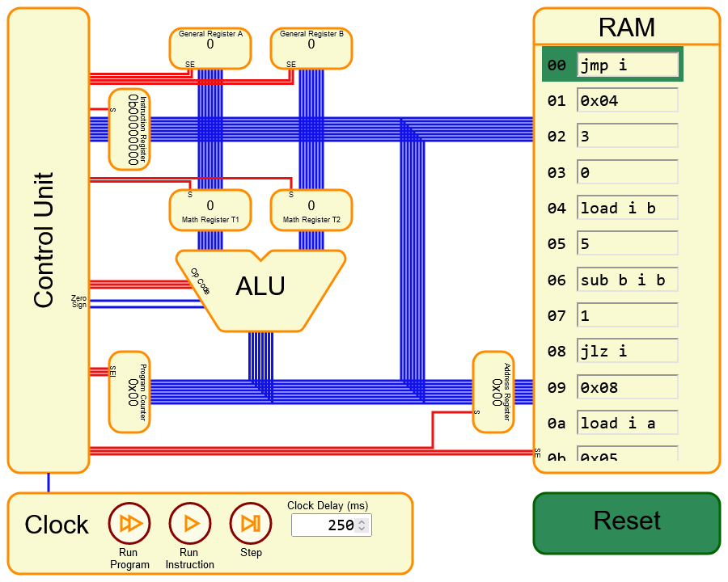Select General Register B block

pos(311,48)
